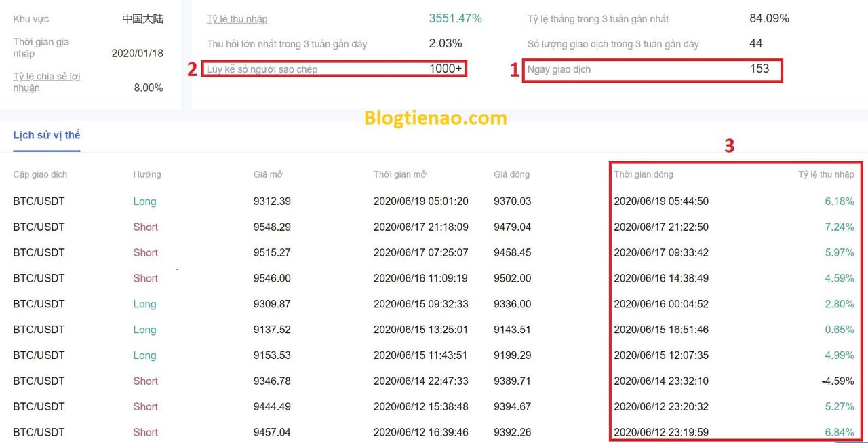Viewport: 868px width, 443px height.
Task: Click the close price 9199.29
Action: point(513,355)
